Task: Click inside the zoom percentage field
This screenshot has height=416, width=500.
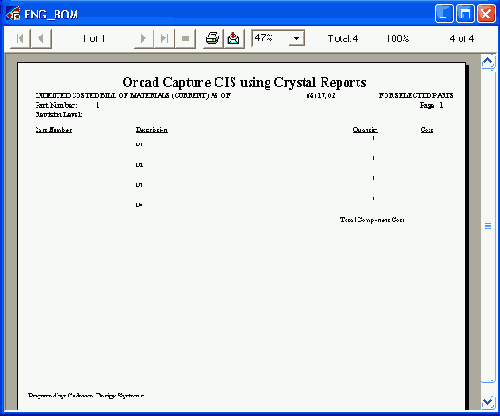Action: point(271,38)
